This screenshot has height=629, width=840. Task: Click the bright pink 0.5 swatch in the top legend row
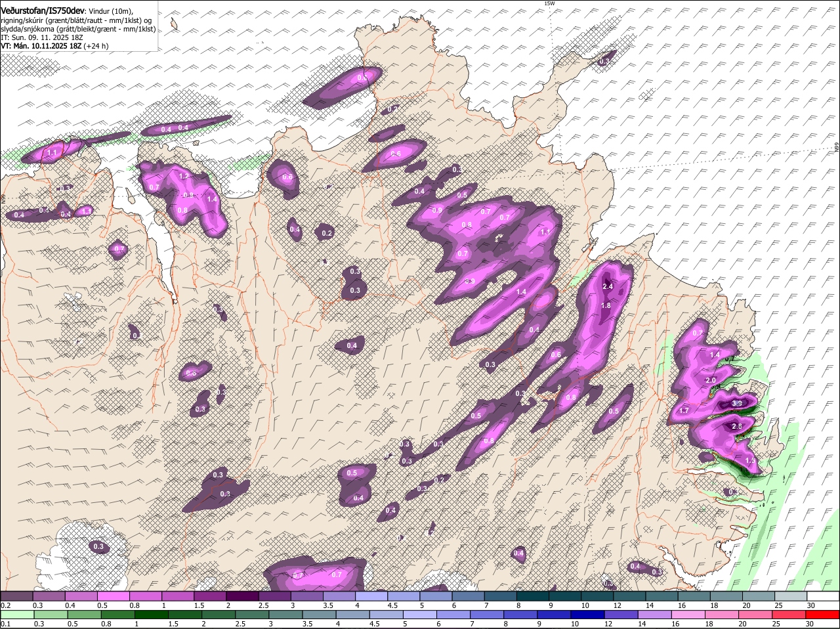click(113, 596)
